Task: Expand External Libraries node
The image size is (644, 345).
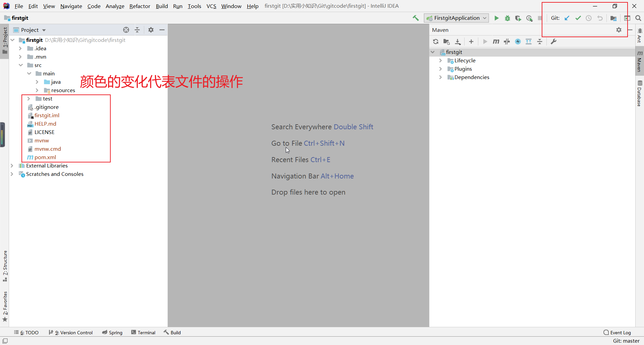Action: coord(12,165)
